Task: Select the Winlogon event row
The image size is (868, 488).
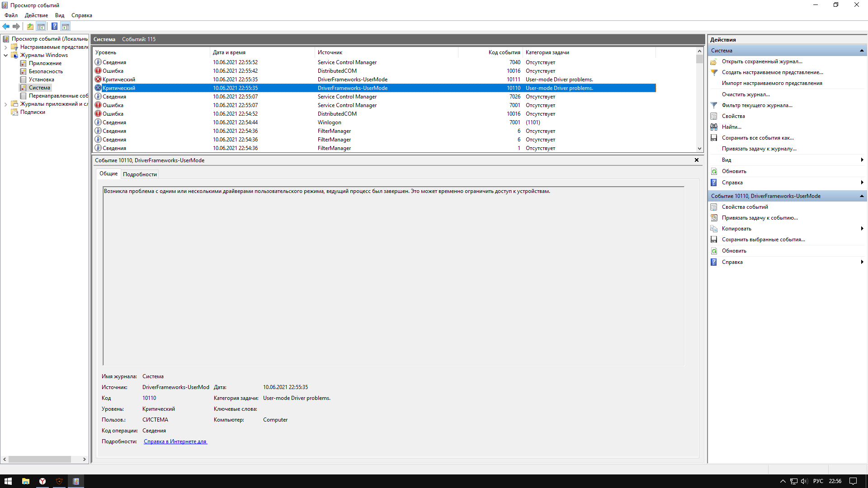Action: 374,122
